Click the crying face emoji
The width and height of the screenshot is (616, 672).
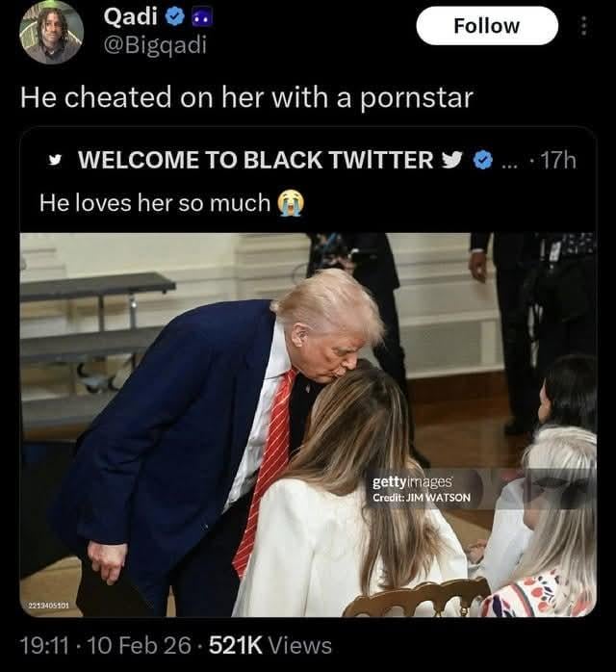click(291, 203)
